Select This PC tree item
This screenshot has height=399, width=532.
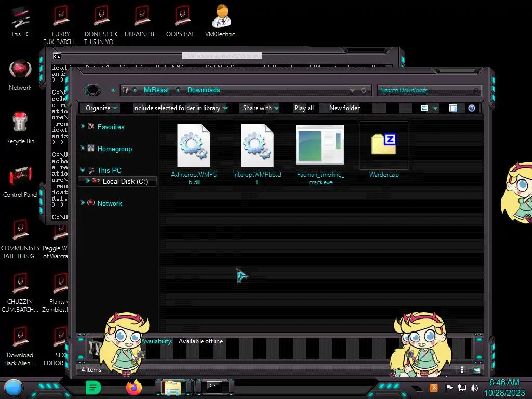[109, 170]
